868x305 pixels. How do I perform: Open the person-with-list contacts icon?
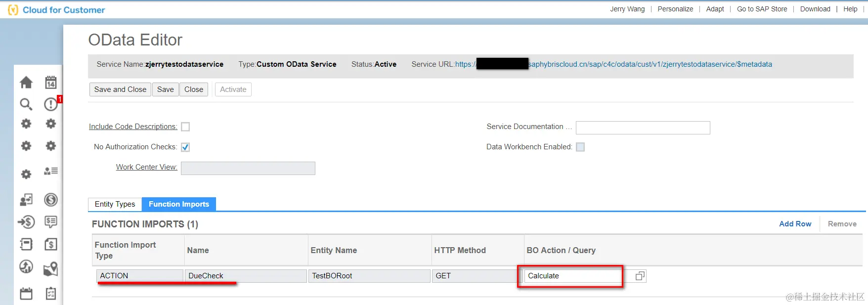pos(51,171)
